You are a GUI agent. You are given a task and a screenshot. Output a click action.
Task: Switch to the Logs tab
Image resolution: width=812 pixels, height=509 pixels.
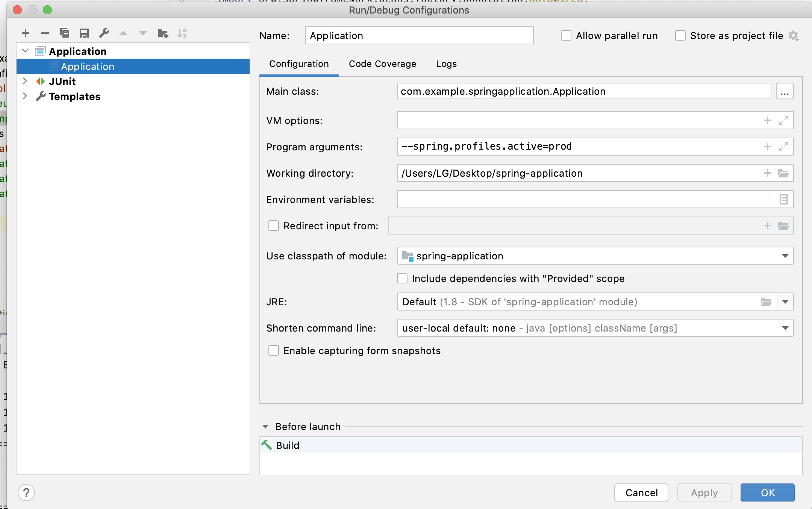tap(446, 64)
